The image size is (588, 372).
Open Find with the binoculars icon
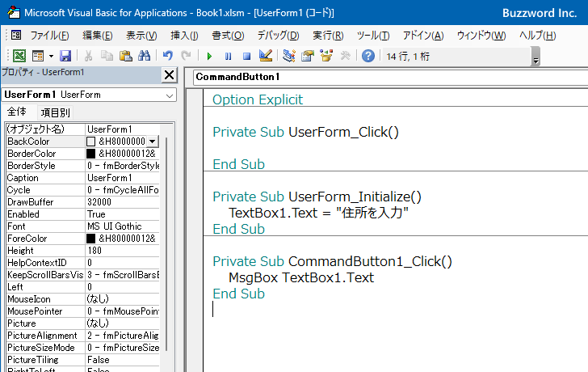144,56
